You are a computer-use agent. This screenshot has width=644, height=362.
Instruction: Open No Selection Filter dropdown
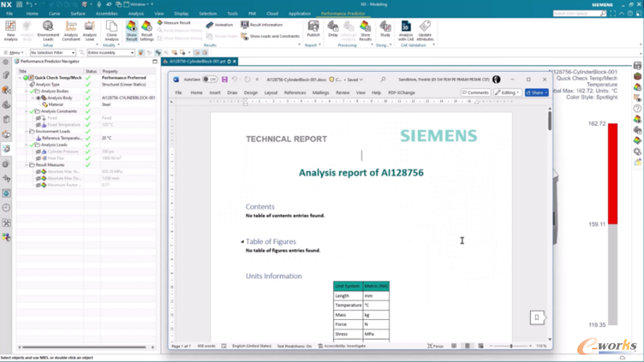coord(53,53)
